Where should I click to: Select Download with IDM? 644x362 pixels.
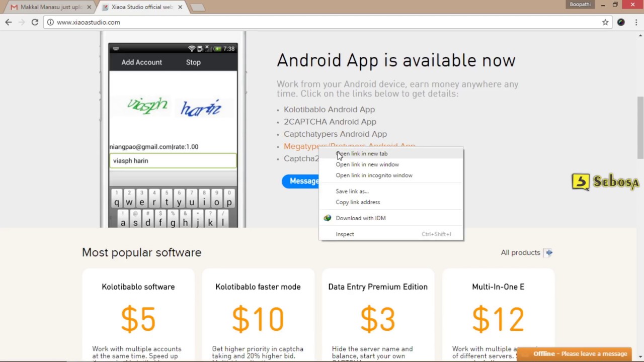[x=391, y=218]
